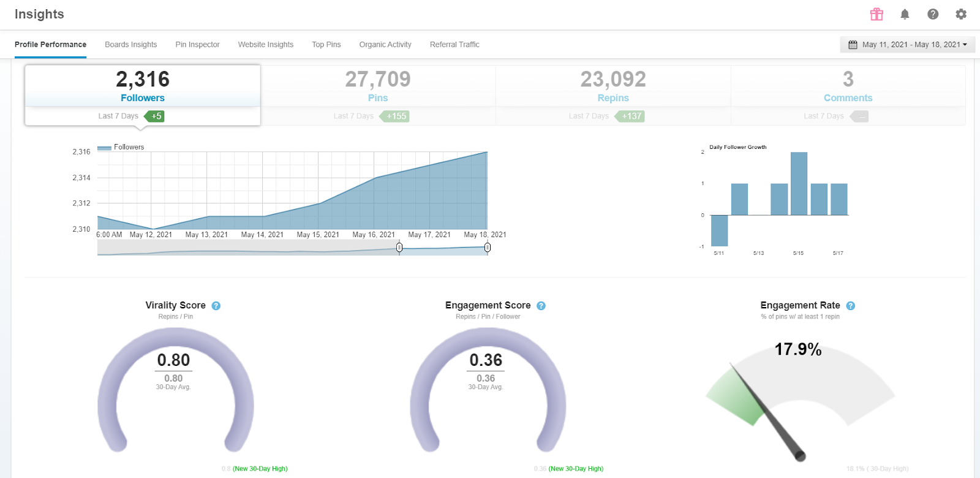This screenshot has width=980, height=478.
Task: Go to Top Pins tab
Action: click(x=326, y=45)
